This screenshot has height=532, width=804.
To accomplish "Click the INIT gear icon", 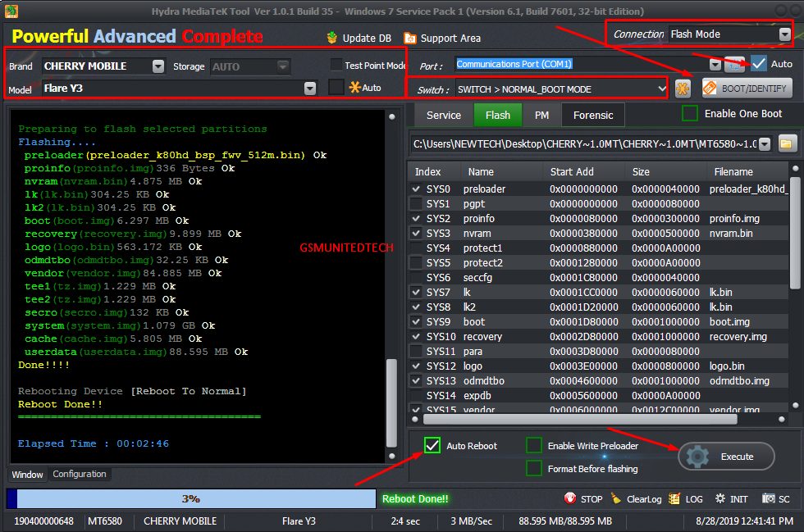I will coord(720,498).
